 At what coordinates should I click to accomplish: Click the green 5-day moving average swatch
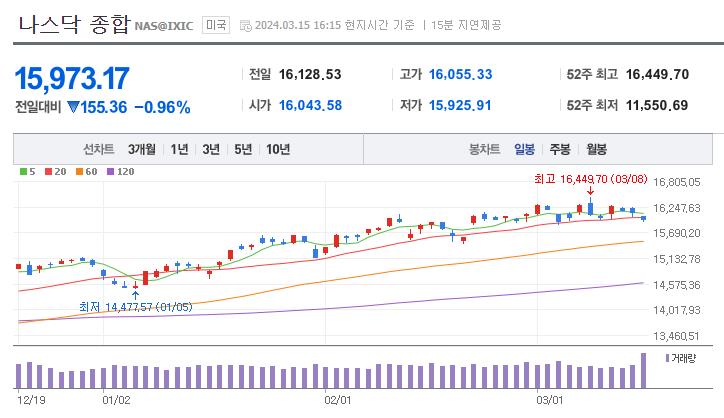(x=23, y=172)
